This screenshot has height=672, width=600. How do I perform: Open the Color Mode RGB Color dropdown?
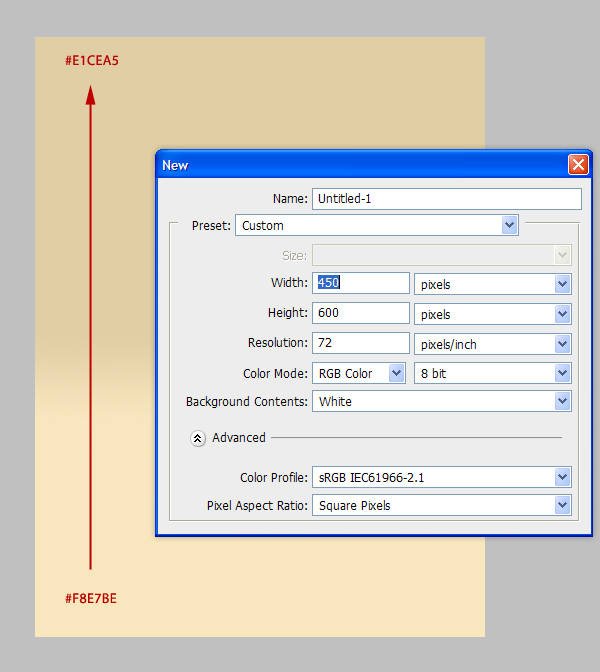coord(359,373)
